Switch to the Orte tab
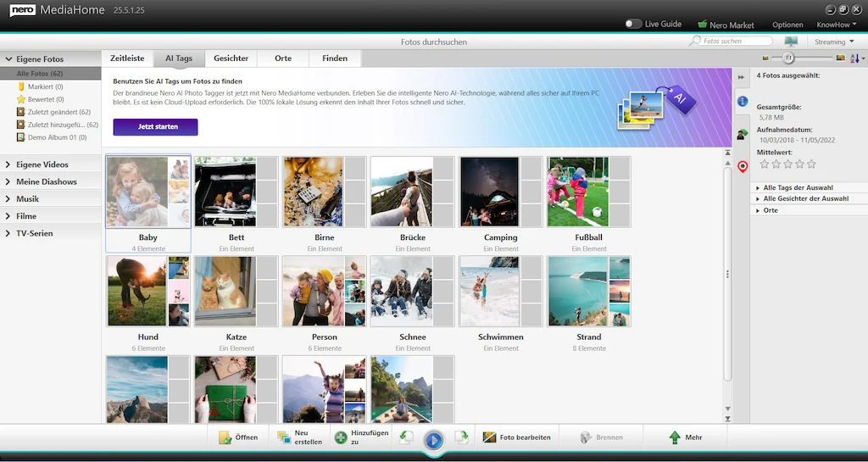This screenshot has height=462, width=868. click(283, 58)
